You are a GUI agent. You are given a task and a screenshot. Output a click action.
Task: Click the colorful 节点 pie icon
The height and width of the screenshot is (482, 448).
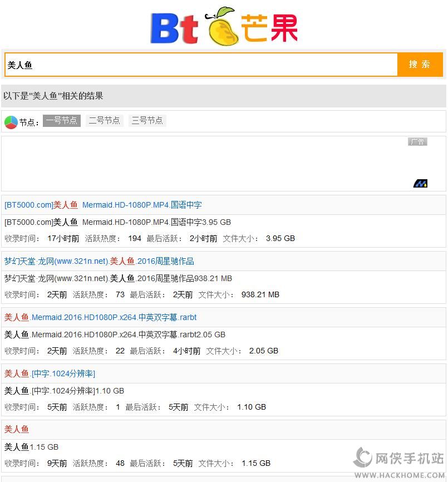11,122
